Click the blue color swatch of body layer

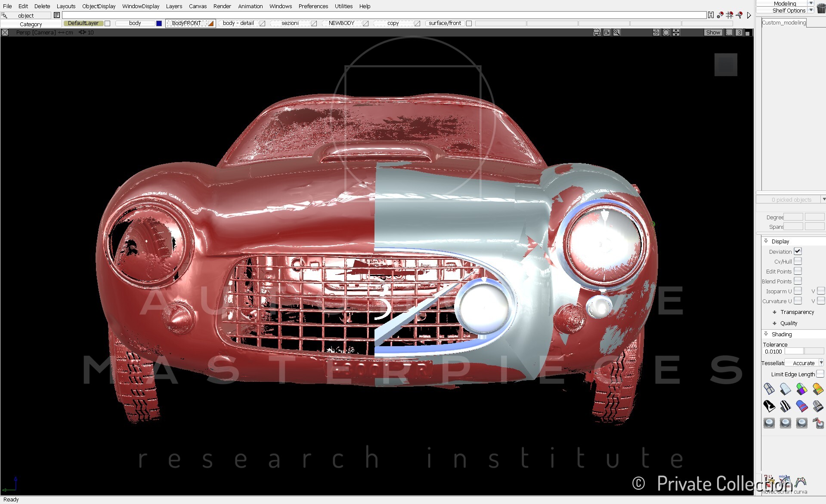[159, 23]
